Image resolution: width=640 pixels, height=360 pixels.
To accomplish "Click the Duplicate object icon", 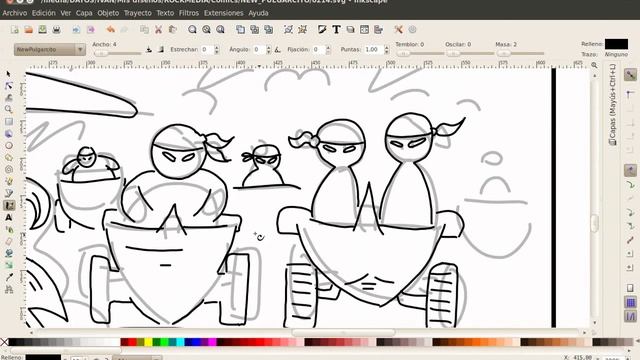I will point(240,29).
